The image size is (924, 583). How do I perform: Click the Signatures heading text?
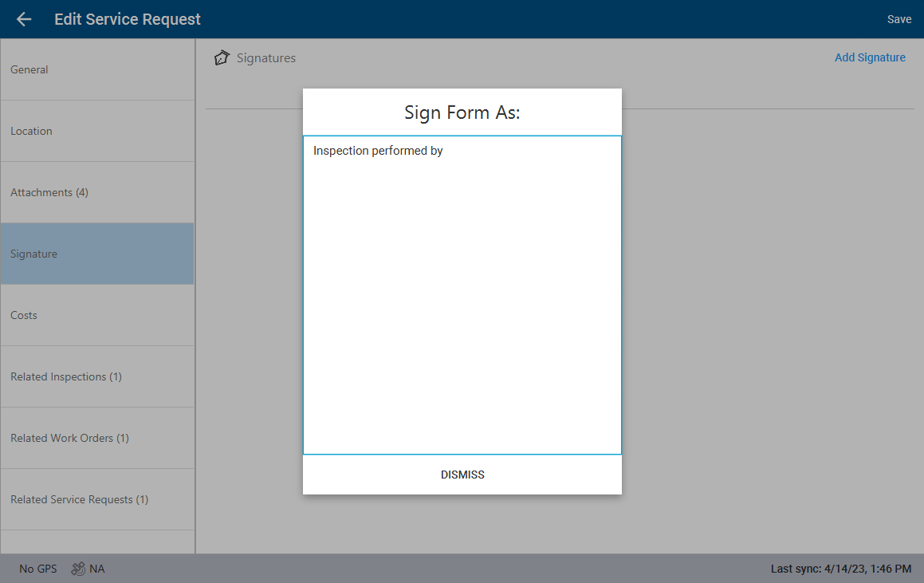266,58
